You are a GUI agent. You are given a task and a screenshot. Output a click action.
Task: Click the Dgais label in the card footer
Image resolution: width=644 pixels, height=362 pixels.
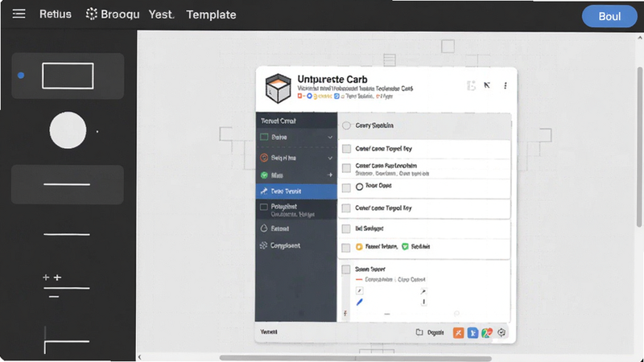point(436,332)
